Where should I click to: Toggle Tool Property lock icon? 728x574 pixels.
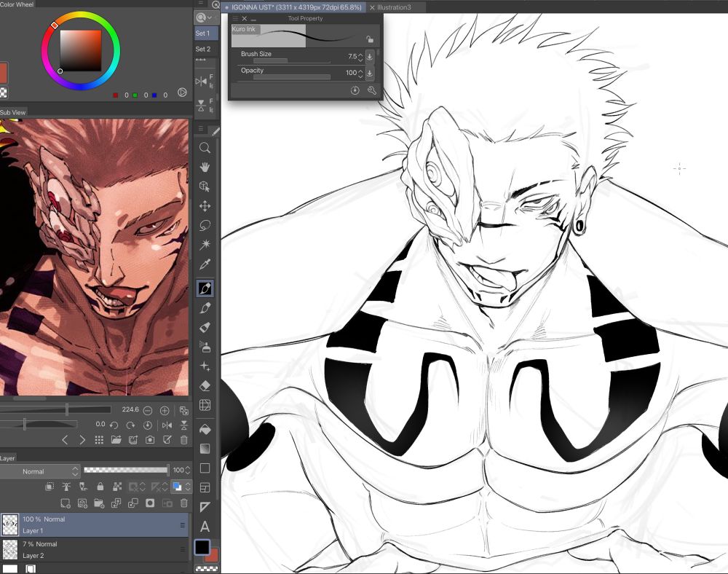370,39
